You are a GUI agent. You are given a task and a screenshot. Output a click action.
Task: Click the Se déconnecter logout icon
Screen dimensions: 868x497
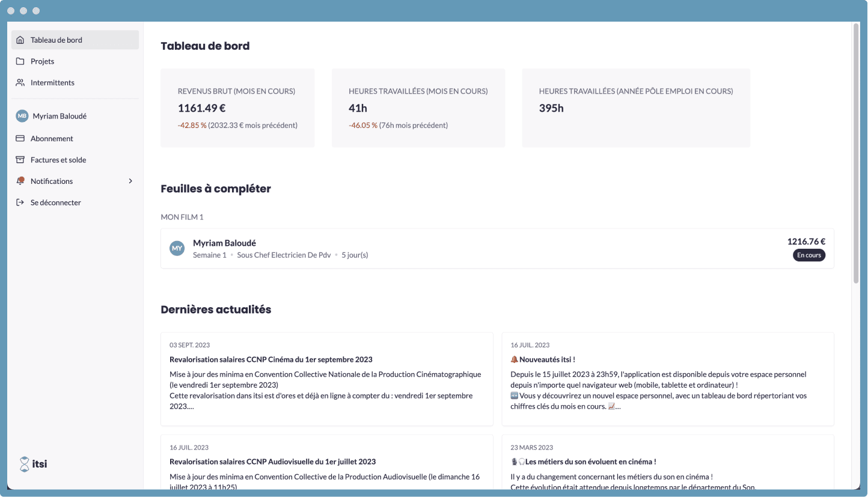pos(21,202)
